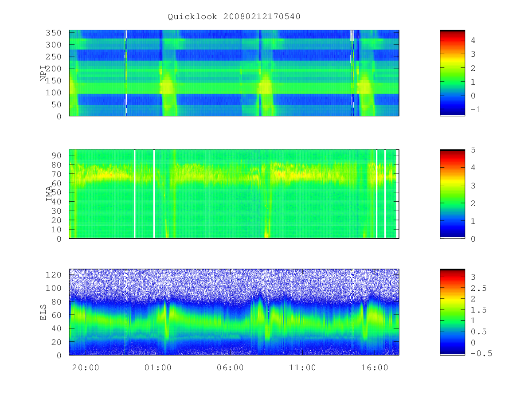The height and width of the screenshot is (399, 532).
Task: Click the 11:00 time tick label
Action: tap(302, 368)
